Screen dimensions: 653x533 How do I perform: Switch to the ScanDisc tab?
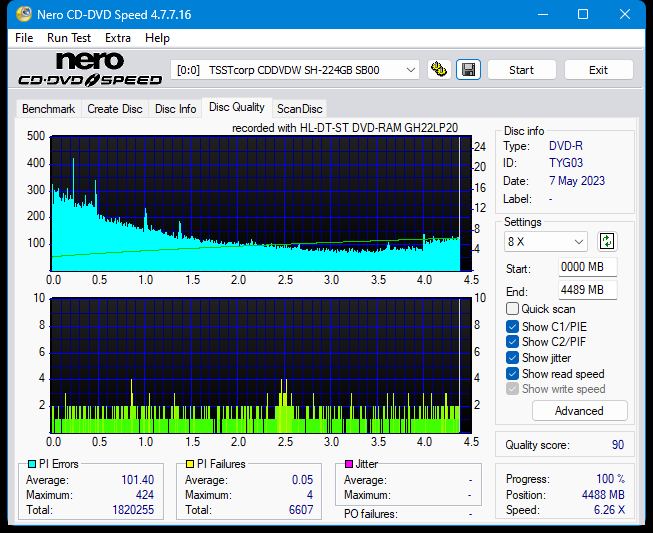[x=300, y=109]
